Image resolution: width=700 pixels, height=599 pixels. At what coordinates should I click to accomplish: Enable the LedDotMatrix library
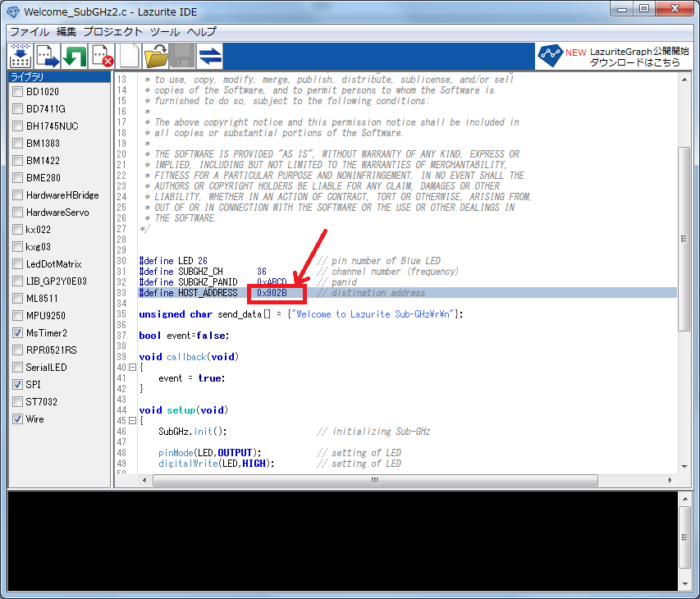pyautogui.click(x=17, y=264)
